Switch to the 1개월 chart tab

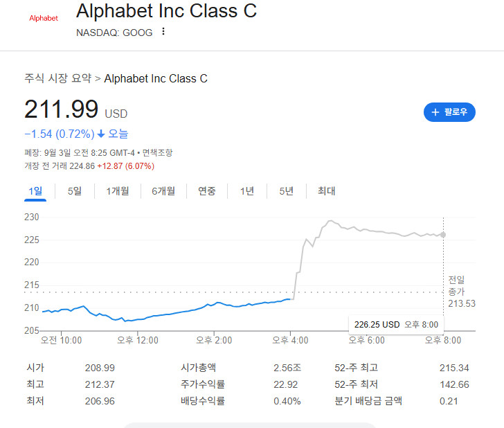pos(118,191)
